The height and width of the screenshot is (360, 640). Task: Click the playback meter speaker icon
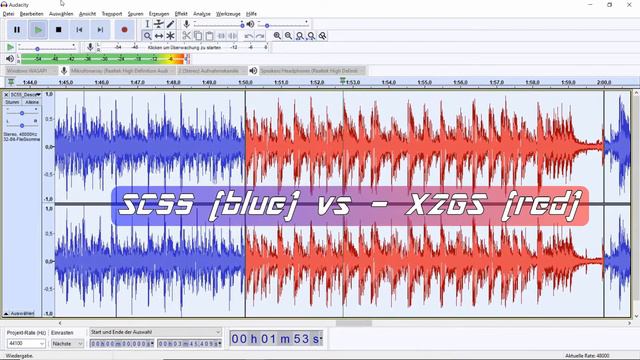point(10,59)
